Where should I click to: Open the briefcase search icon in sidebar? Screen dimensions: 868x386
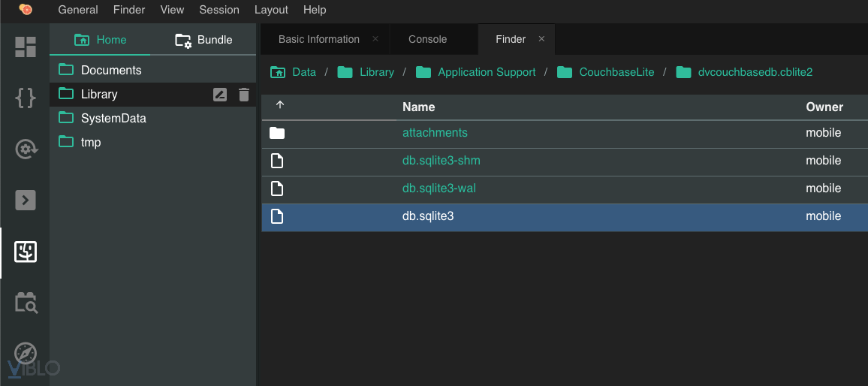point(26,302)
